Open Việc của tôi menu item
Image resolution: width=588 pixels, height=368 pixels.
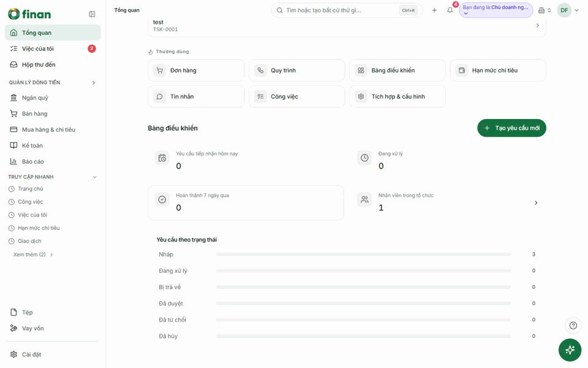53,48
